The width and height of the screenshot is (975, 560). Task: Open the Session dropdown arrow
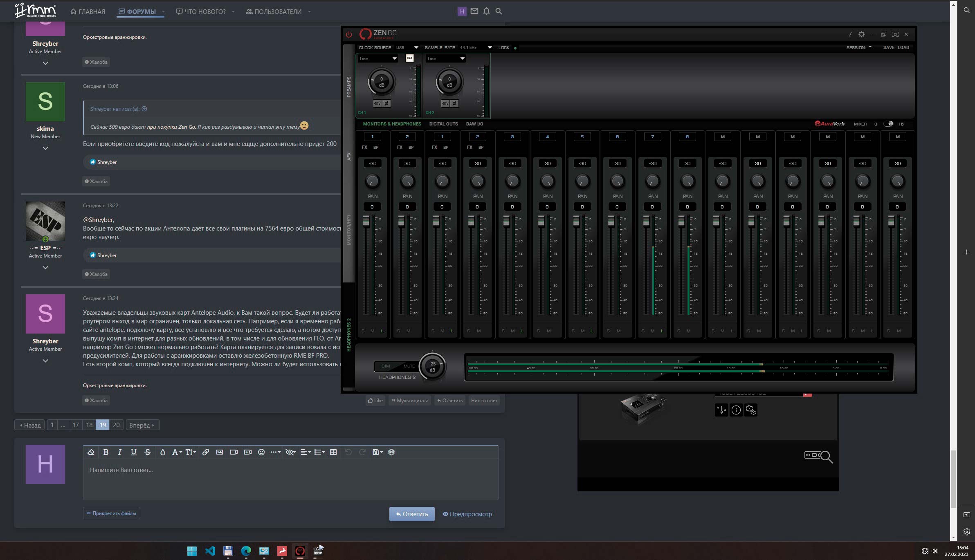pos(870,47)
